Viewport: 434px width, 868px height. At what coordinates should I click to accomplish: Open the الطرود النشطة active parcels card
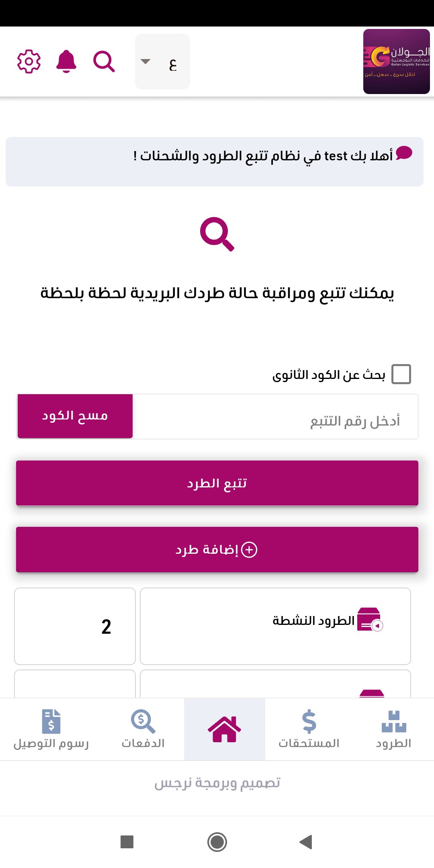275,626
